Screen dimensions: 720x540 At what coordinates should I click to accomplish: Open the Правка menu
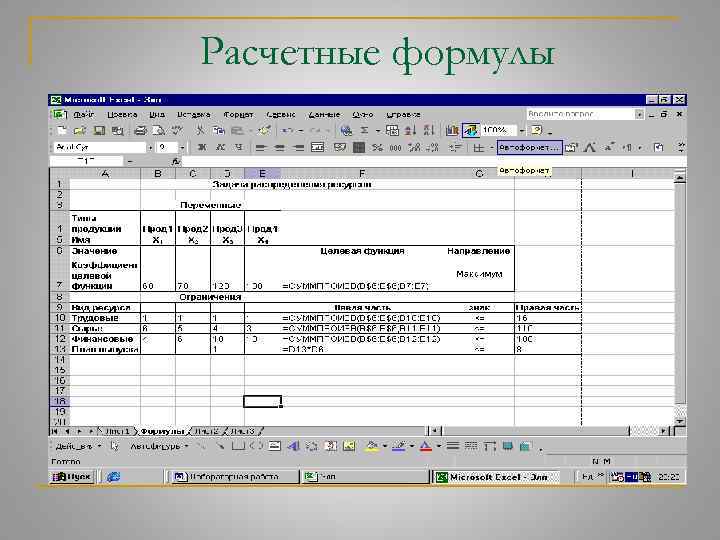[122, 114]
